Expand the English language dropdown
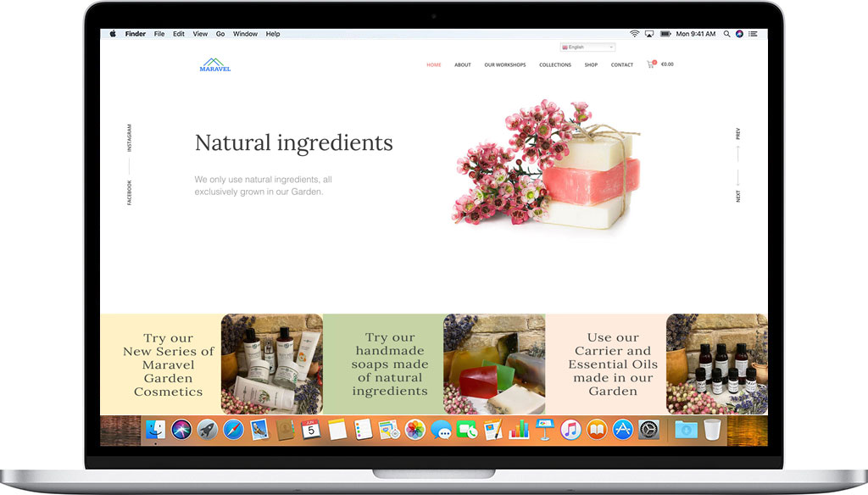 (x=587, y=47)
